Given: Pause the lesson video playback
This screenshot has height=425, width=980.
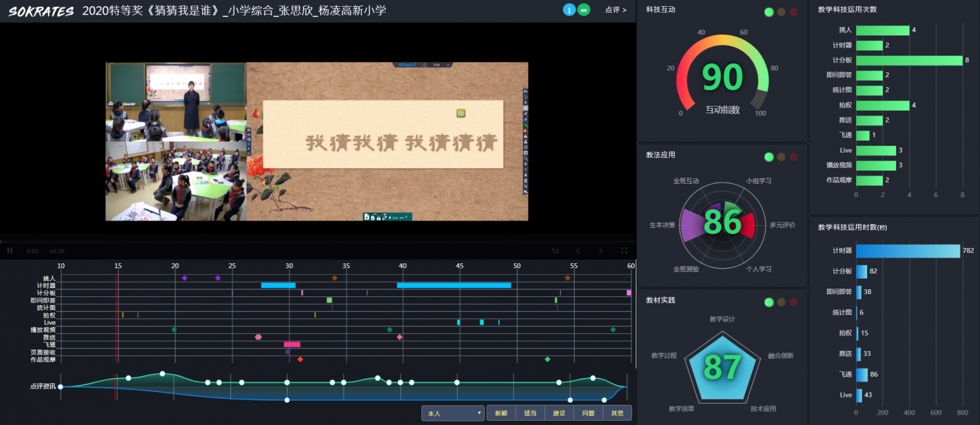Looking at the screenshot, I should (x=10, y=250).
